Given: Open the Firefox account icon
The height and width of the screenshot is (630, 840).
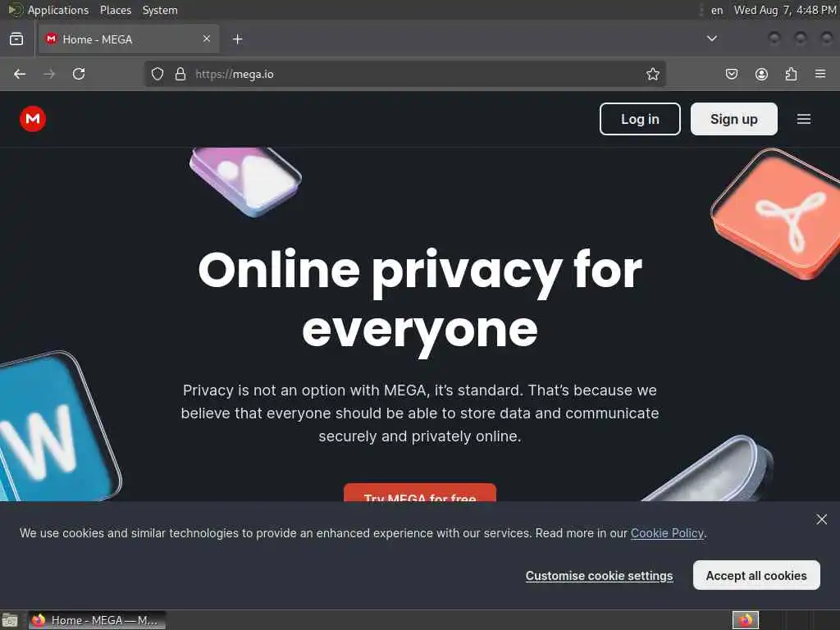Looking at the screenshot, I should click(x=761, y=74).
